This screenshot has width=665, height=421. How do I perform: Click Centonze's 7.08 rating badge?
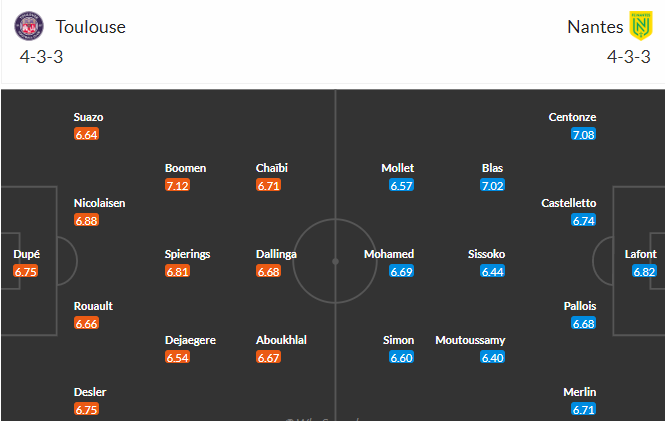(583, 134)
